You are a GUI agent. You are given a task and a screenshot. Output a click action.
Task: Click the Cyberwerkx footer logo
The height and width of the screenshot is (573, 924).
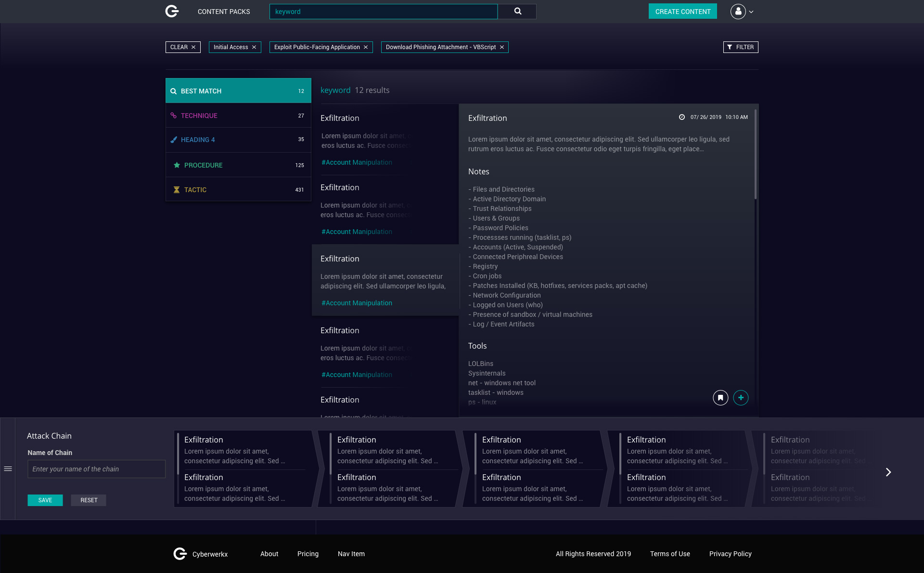(x=179, y=553)
